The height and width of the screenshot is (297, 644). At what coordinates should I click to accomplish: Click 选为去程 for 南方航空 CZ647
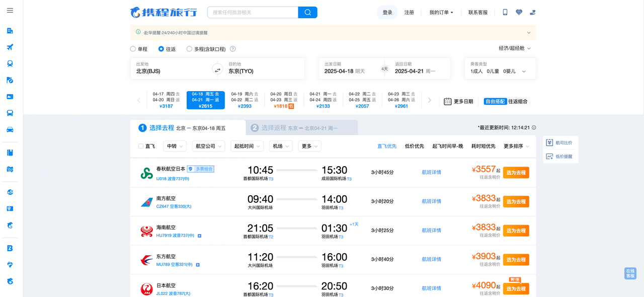[x=516, y=202]
